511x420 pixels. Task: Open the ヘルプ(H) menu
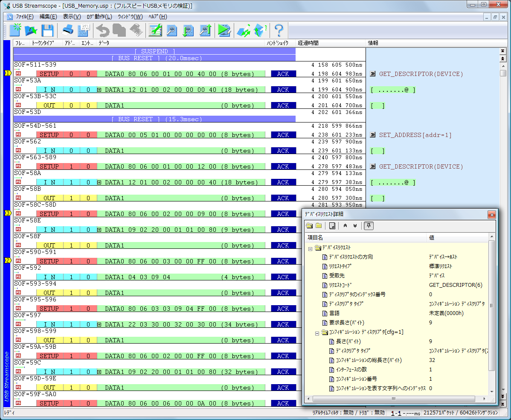[158, 17]
